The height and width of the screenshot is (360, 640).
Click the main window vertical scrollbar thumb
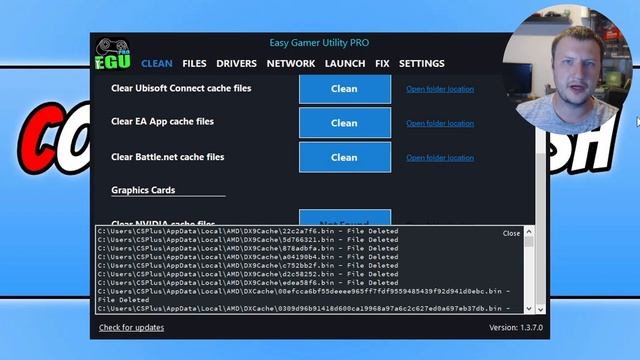pyautogui.click(x=540, y=229)
